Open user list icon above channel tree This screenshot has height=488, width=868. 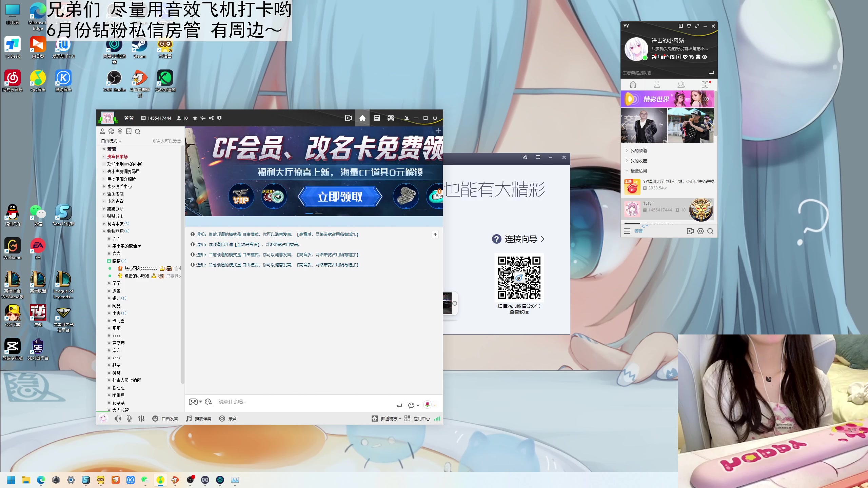pos(102,131)
